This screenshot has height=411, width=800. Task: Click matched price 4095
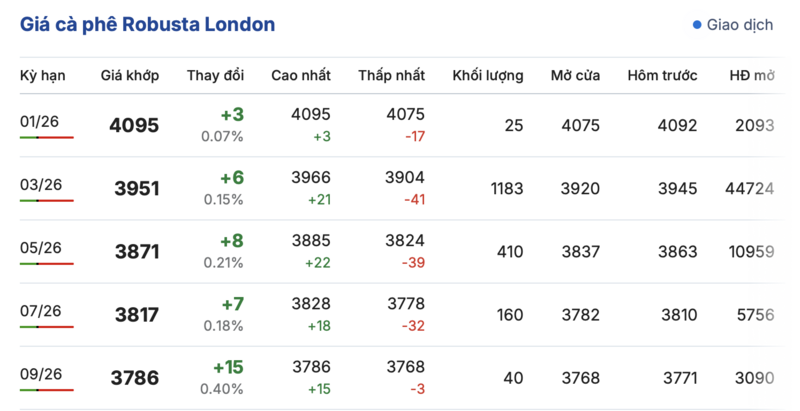pyautogui.click(x=134, y=126)
